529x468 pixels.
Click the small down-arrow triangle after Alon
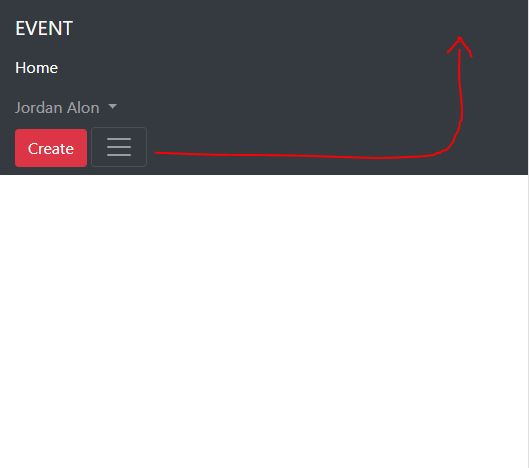(x=113, y=107)
